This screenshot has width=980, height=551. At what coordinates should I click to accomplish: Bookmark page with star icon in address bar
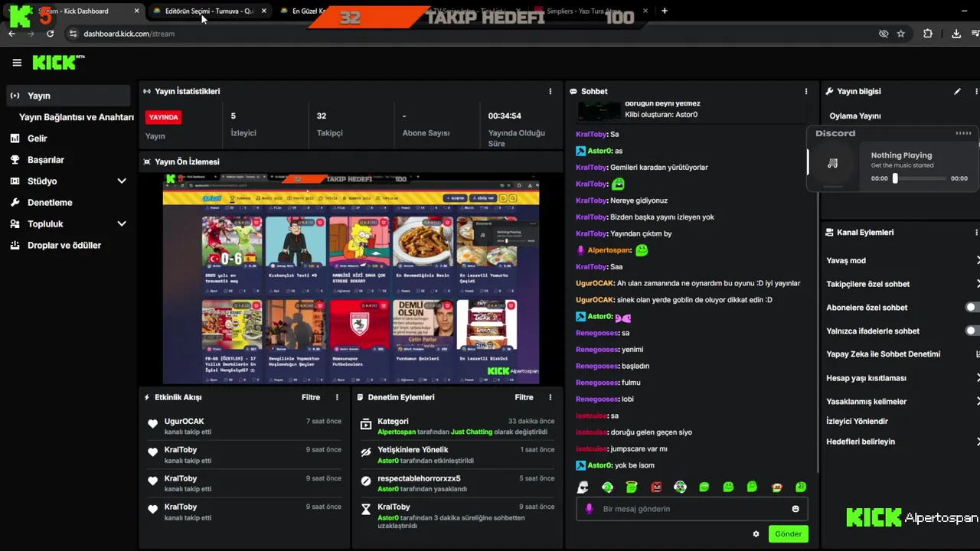click(901, 34)
